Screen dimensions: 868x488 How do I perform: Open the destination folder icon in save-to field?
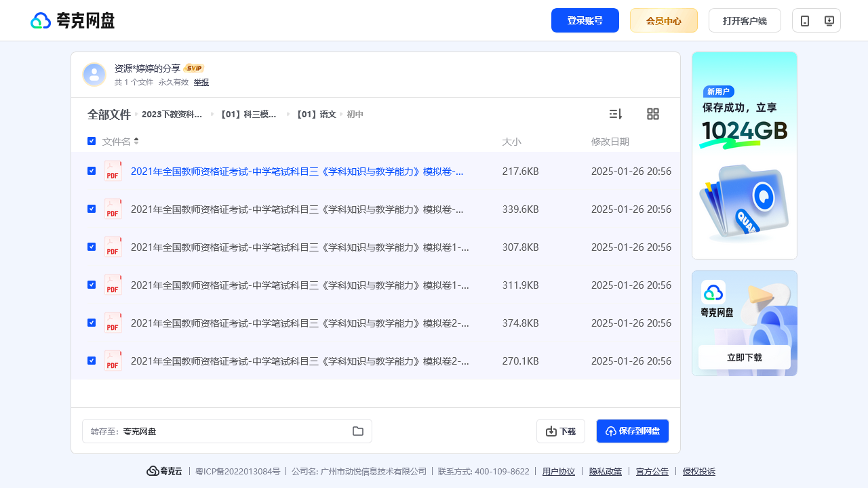coord(358,431)
